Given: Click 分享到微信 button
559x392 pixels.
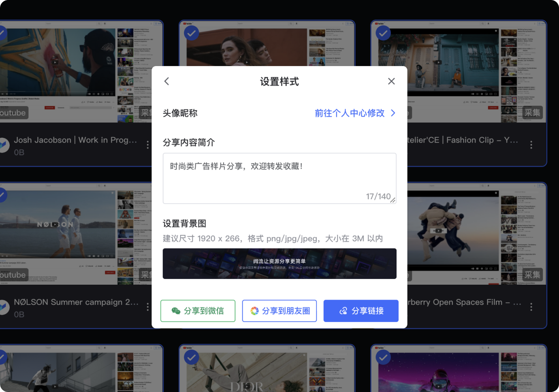Looking at the screenshot, I should click(x=198, y=311).
